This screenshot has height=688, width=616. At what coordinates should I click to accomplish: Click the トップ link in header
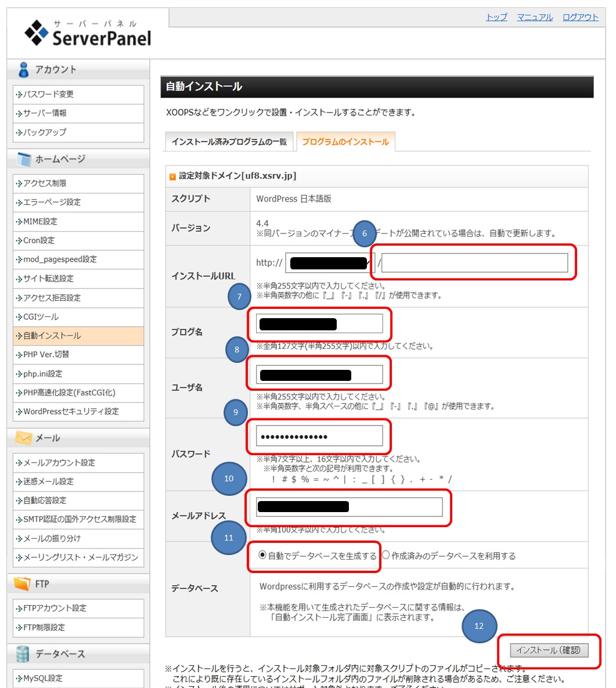pos(496,17)
